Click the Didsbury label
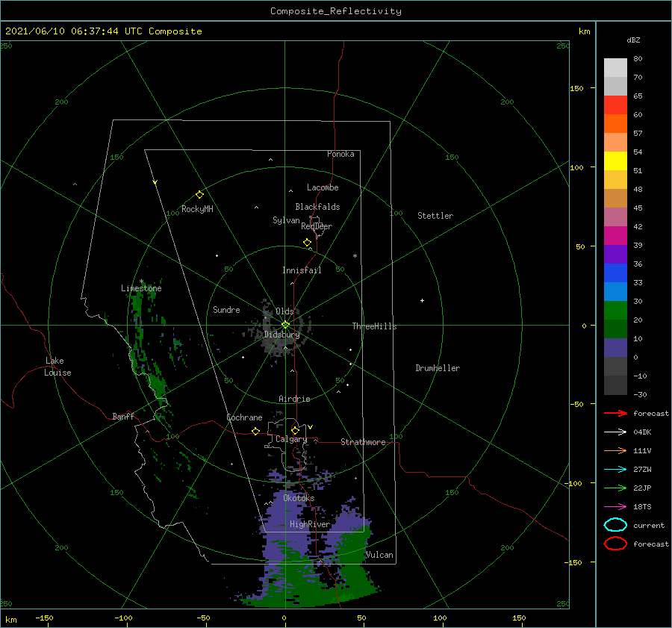Screen dimensions: 672x628 pyautogui.click(x=281, y=335)
